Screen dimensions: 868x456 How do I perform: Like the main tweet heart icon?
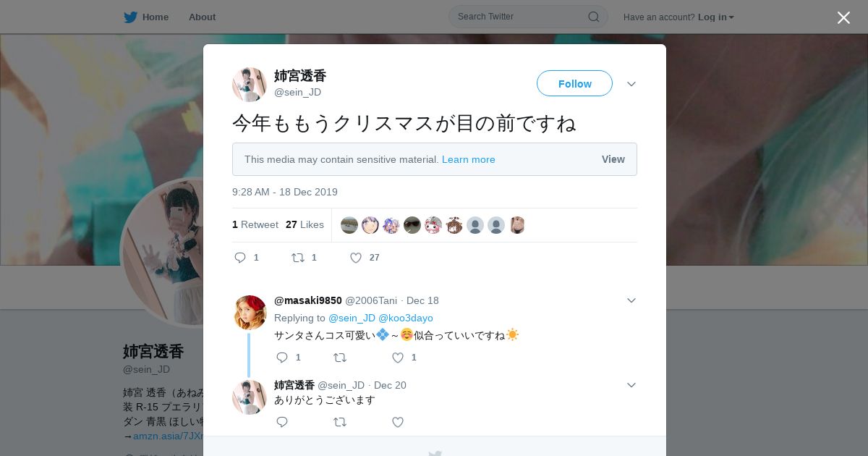[x=356, y=258]
